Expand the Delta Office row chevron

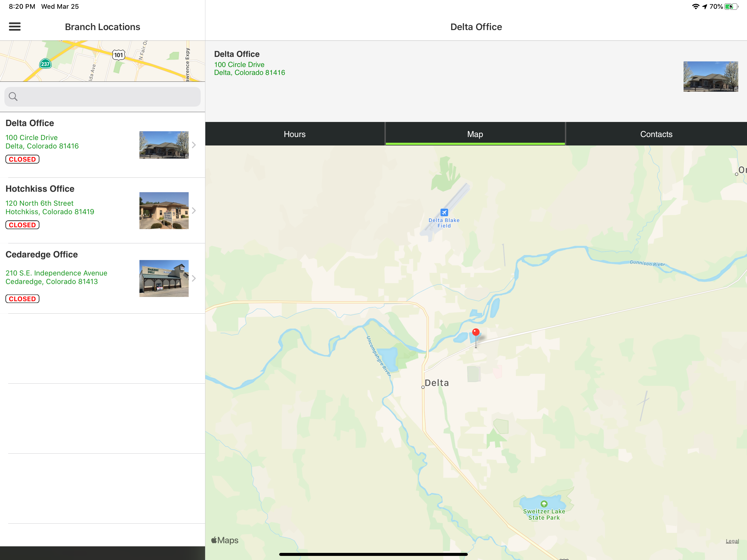coord(194,145)
